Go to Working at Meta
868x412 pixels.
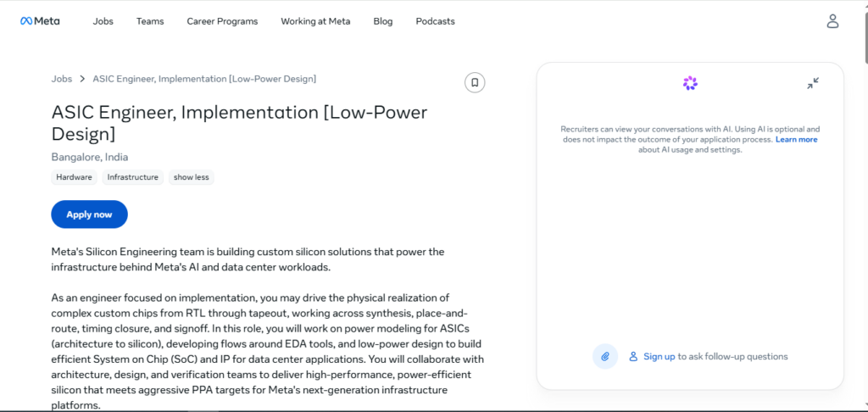coord(315,21)
